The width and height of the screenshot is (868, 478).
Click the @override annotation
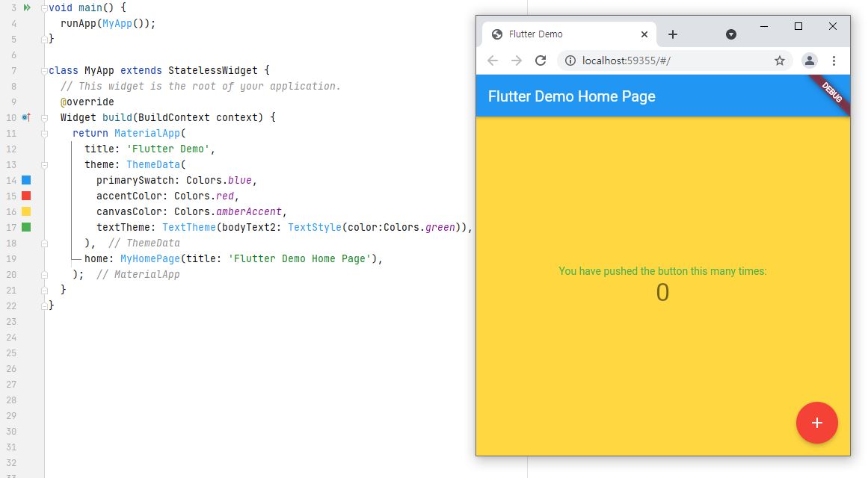pyautogui.click(x=87, y=102)
